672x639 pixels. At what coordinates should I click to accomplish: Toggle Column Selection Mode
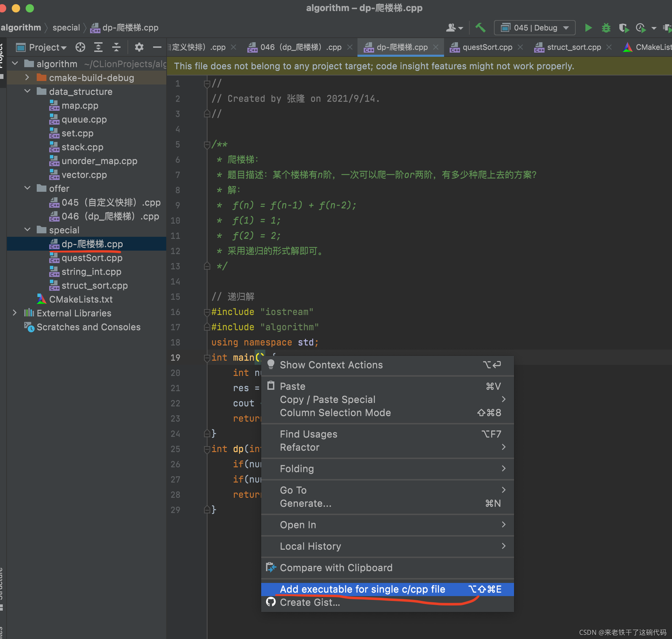[x=387, y=413]
